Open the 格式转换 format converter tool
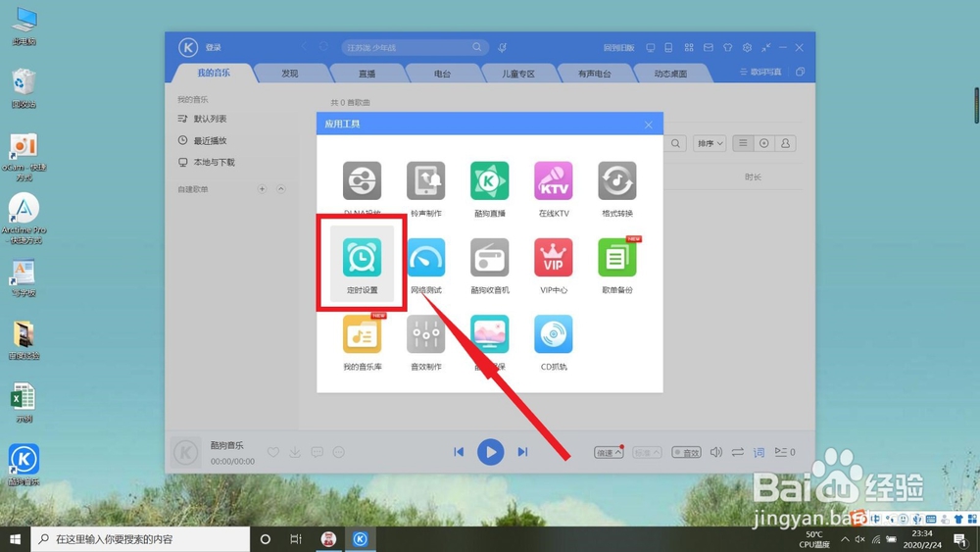The width and height of the screenshot is (980, 552). point(616,189)
